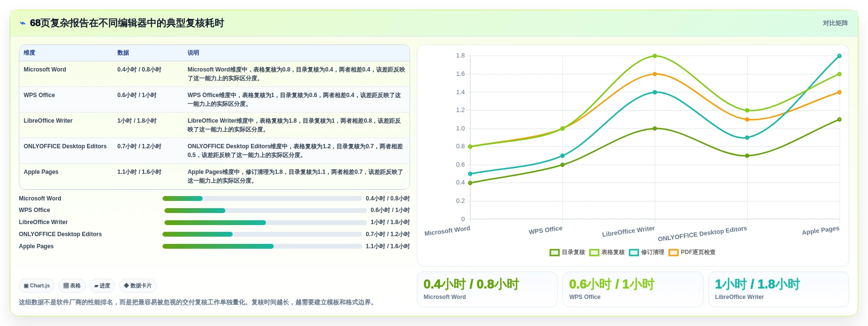Click the title 68页复杂报告在不同编辑器中的典型复核耗时
Screen dimensions: 868x326
(127, 23)
